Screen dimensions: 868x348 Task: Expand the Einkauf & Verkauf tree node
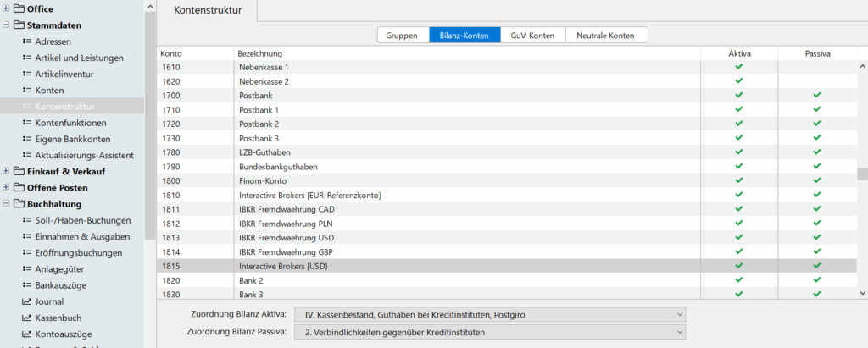7,171
